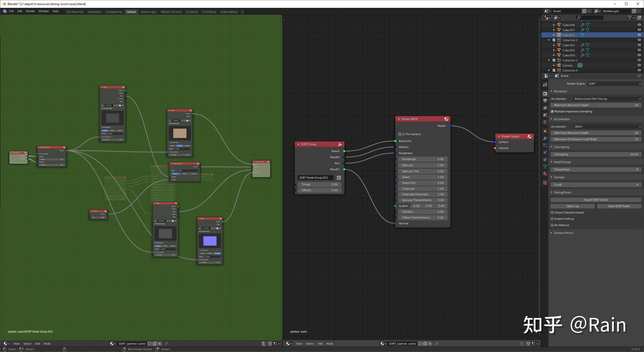Disable Multiple Importance Sampling
Screen dimensions: 644x352
pos(552,111)
